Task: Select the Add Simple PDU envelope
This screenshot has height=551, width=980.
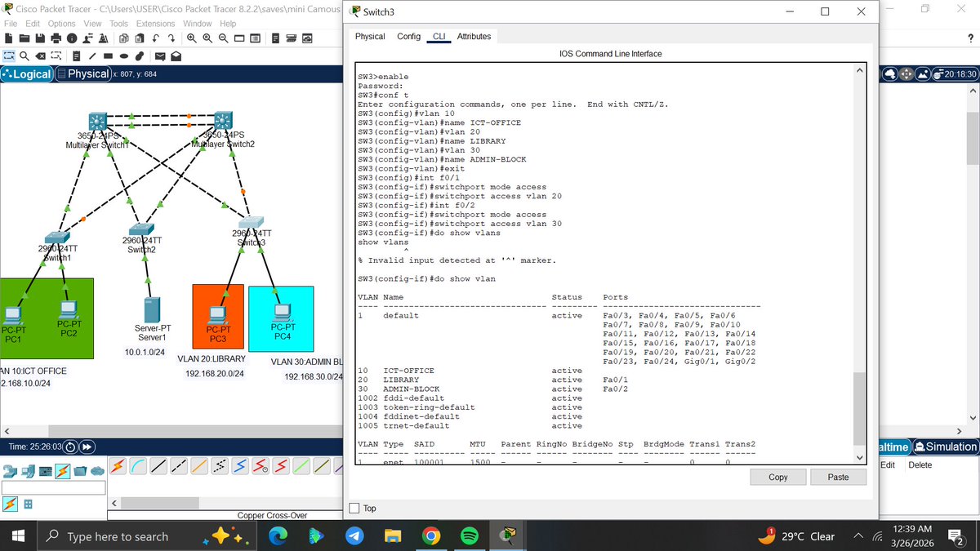Action: point(160,56)
